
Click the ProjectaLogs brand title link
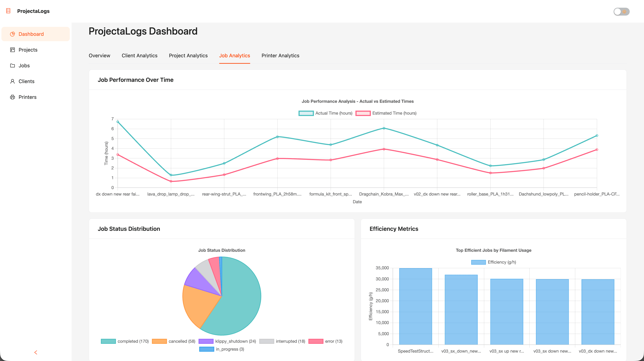(33, 11)
